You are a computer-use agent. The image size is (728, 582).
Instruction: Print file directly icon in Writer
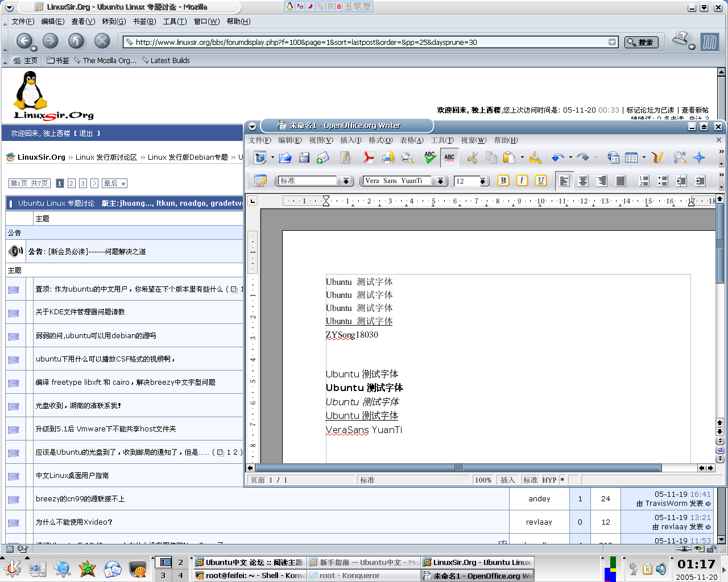click(388, 157)
